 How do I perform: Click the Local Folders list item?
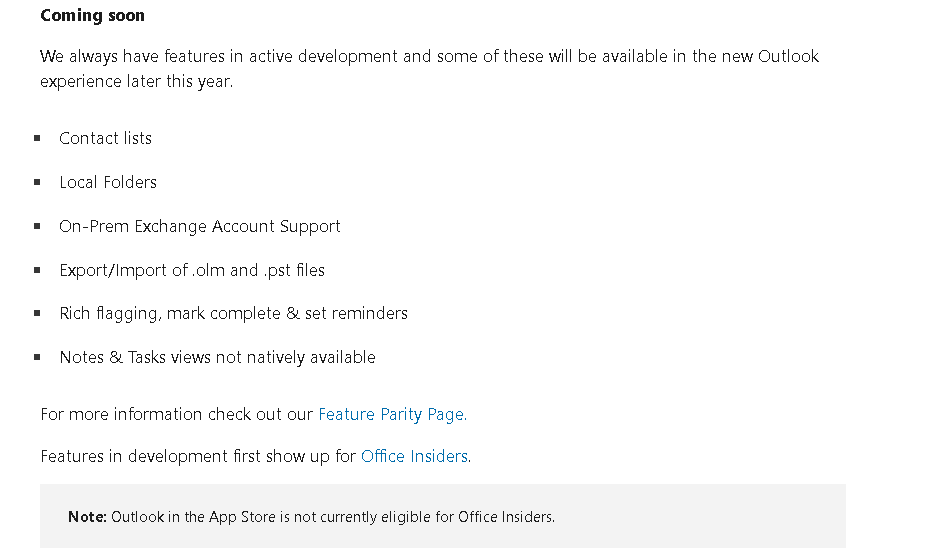pyautogui.click(x=108, y=182)
